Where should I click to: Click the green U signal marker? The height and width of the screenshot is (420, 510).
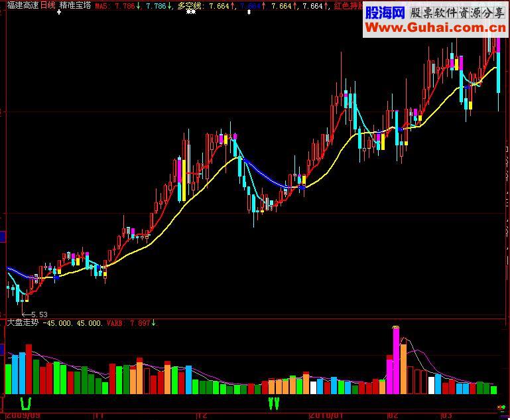click(26, 403)
